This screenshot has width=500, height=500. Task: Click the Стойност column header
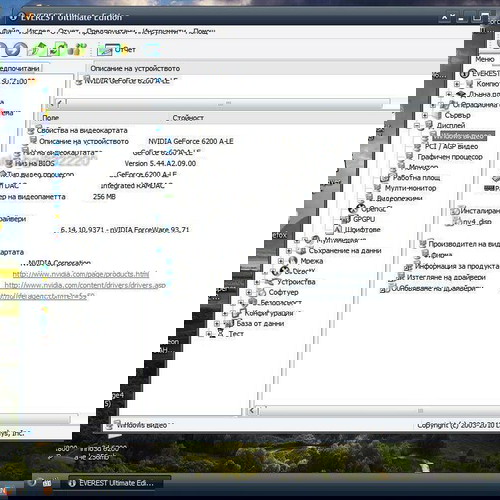pyautogui.click(x=188, y=118)
